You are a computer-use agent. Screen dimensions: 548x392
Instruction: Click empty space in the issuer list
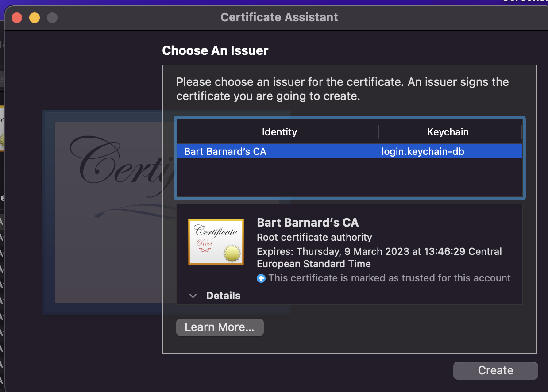click(x=349, y=177)
